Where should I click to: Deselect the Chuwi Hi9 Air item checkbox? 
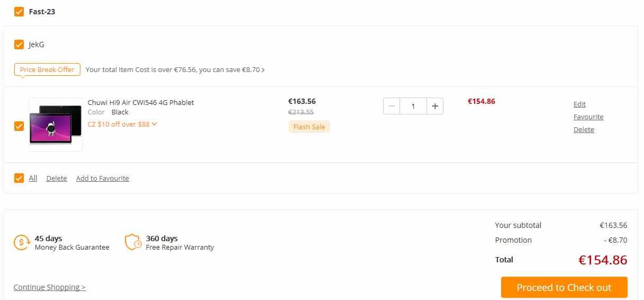[19, 126]
